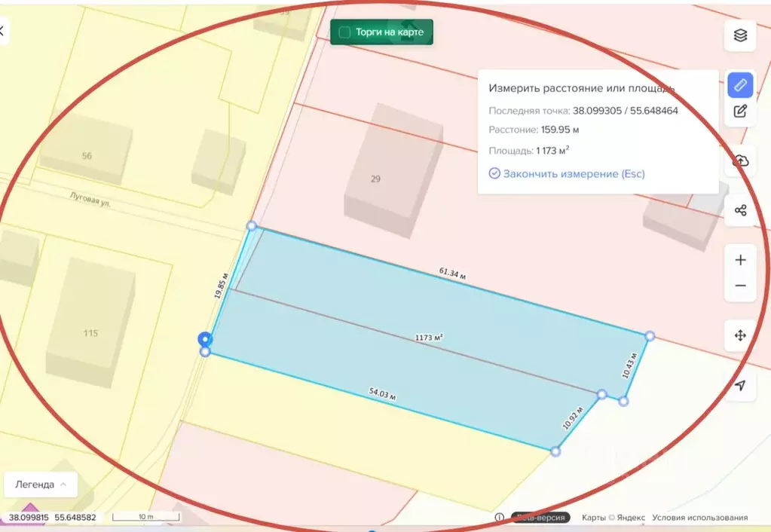
Task: Click the info icon near Beta-версия
Action: click(499, 518)
